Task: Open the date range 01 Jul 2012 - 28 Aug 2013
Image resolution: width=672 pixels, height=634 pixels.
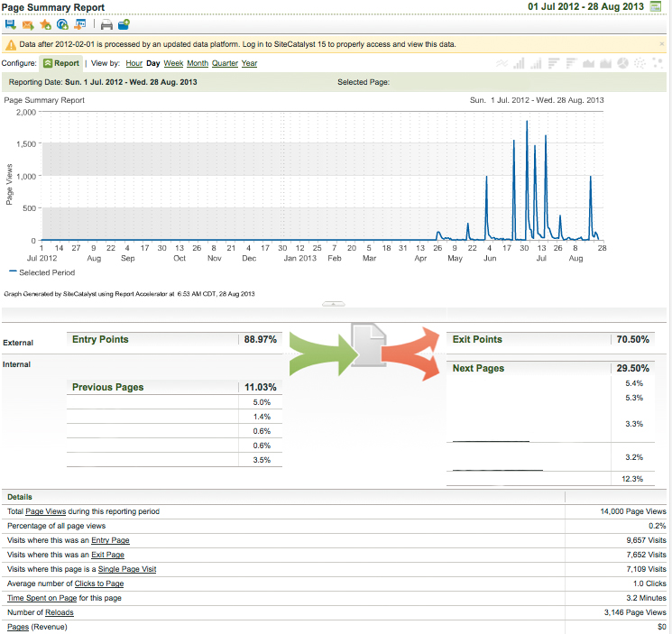Action: tap(585, 7)
